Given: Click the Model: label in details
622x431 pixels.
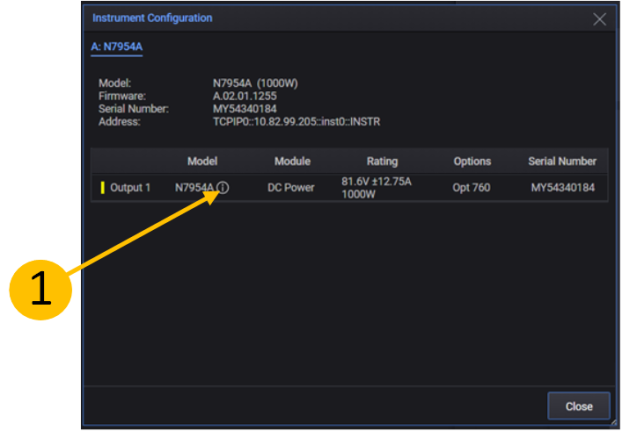Looking at the screenshot, I should (x=115, y=83).
